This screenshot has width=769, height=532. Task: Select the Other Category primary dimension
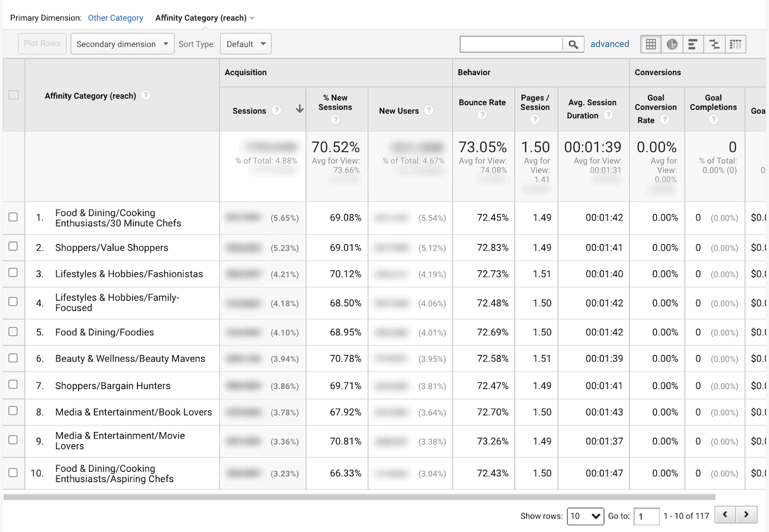115,18
